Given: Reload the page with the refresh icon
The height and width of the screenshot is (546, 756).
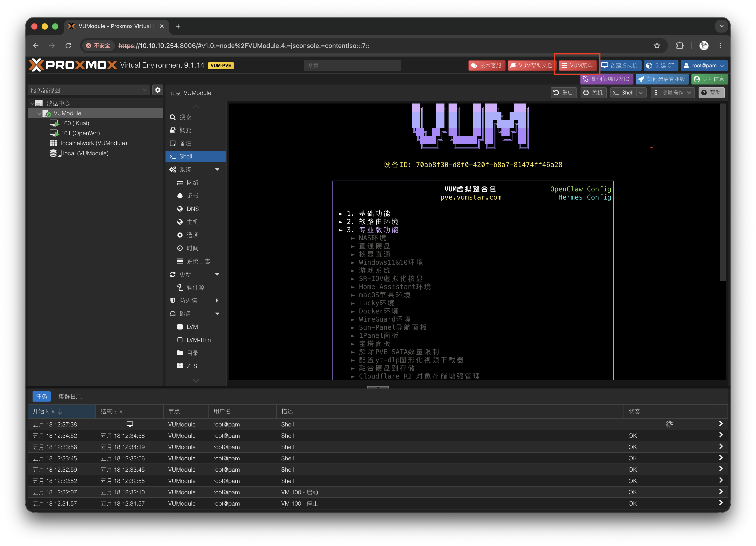Looking at the screenshot, I should click(x=68, y=46).
